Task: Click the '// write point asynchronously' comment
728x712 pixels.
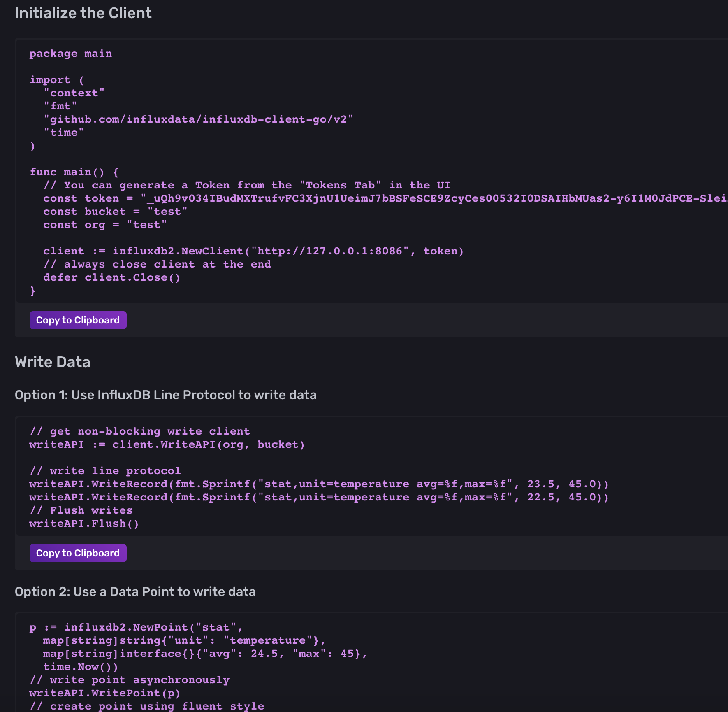Action: click(x=130, y=680)
